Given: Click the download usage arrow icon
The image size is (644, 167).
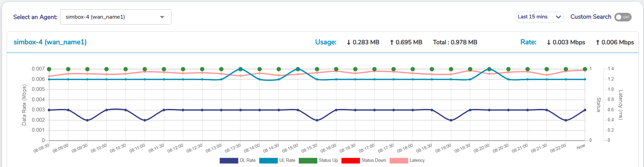Looking at the screenshot, I should 349,42.
